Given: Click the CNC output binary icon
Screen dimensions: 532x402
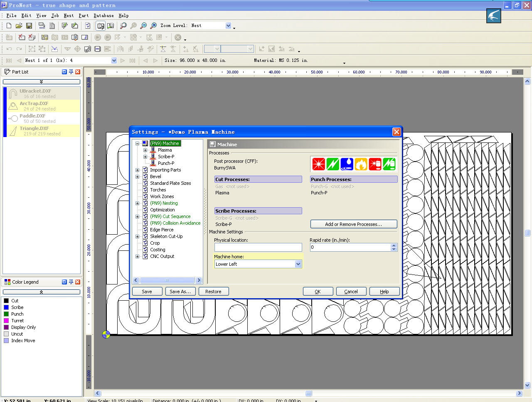Looking at the screenshot, I should click(42, 26).
